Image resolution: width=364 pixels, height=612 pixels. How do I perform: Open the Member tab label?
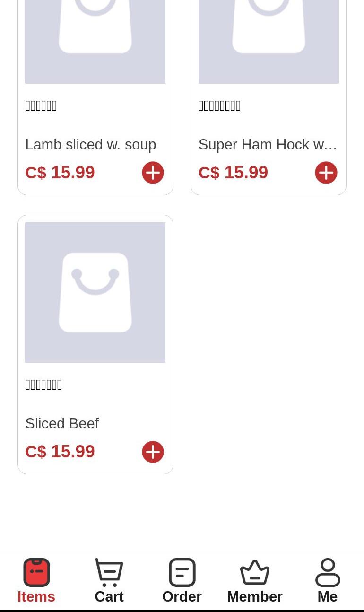(255, 597)
